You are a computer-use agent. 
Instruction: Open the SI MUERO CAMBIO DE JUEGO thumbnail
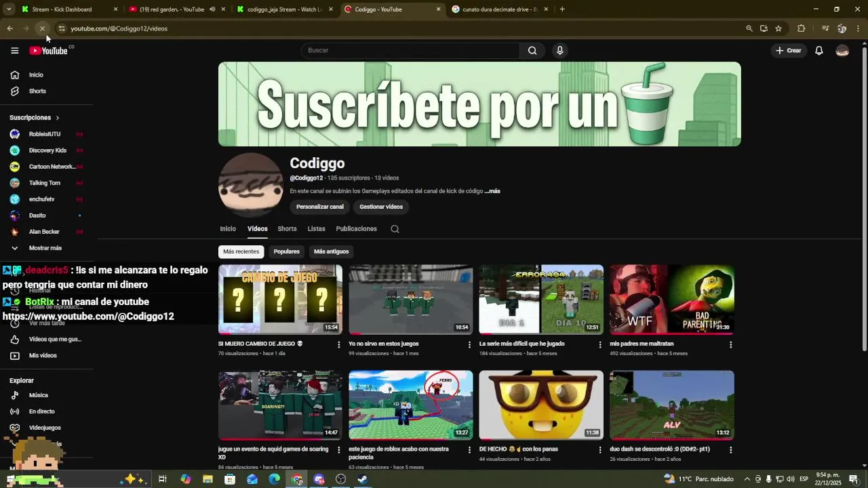280,300
